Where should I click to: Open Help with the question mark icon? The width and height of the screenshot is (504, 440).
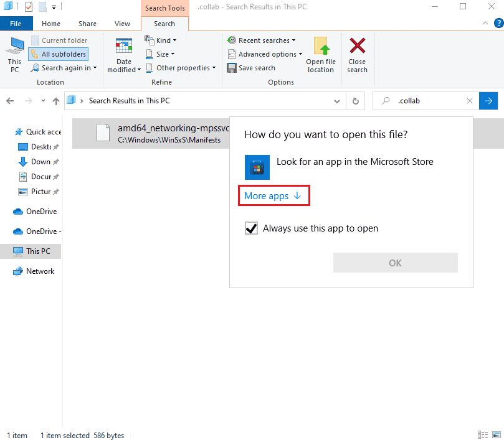(499, 23)
